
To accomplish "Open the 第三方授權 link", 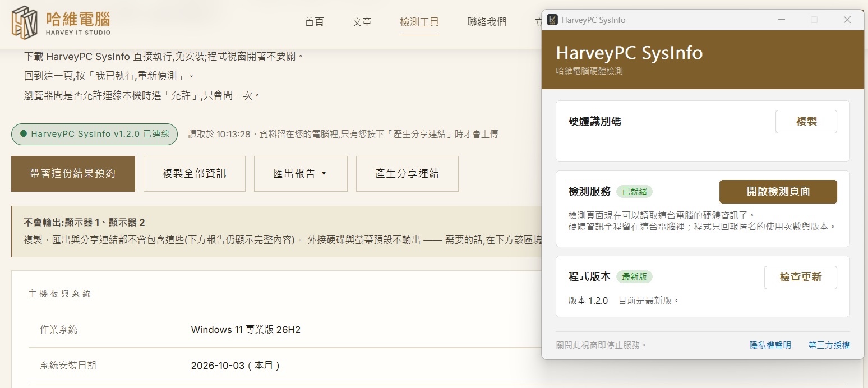I will pos(829,345).
